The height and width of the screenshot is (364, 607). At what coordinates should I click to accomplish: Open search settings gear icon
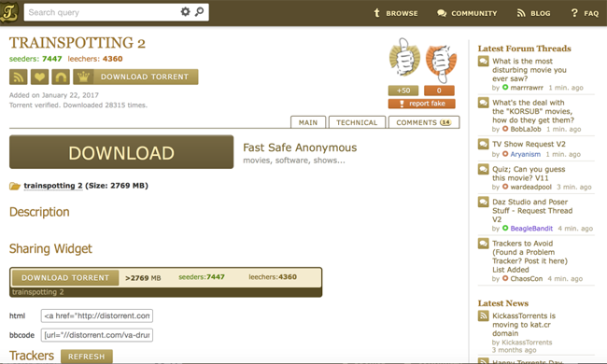186,12
